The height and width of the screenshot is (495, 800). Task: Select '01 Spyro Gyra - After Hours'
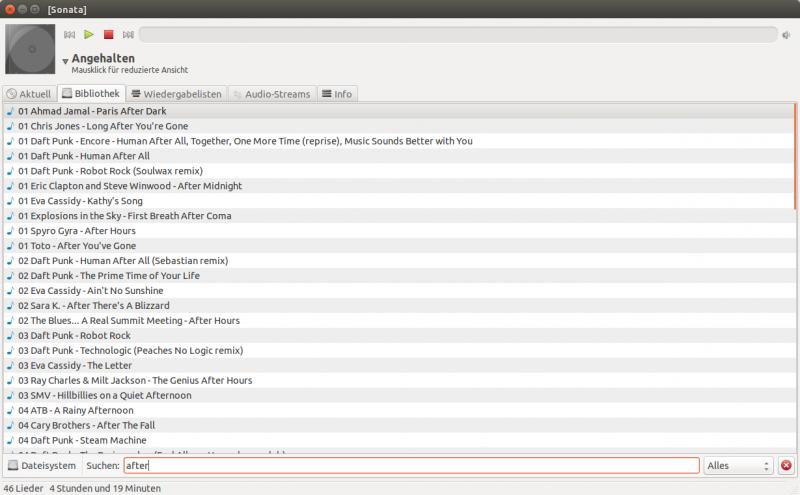pos(398,231)
